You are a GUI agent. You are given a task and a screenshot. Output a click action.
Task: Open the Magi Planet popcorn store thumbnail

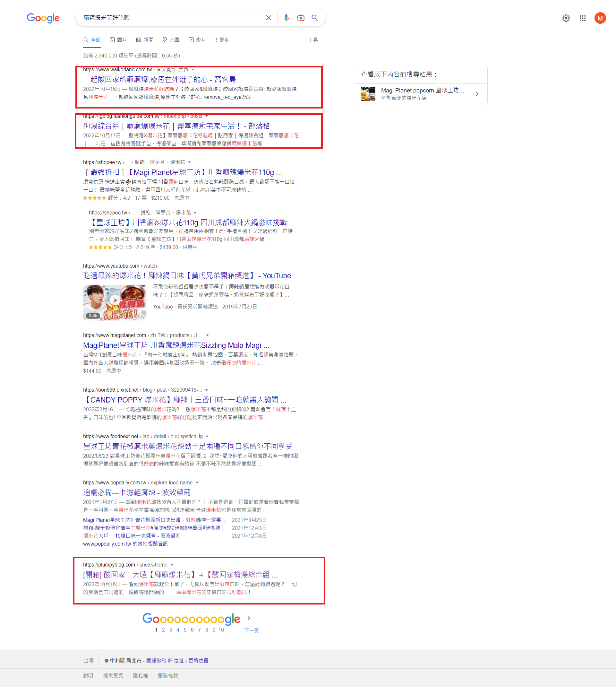[368, 94]
